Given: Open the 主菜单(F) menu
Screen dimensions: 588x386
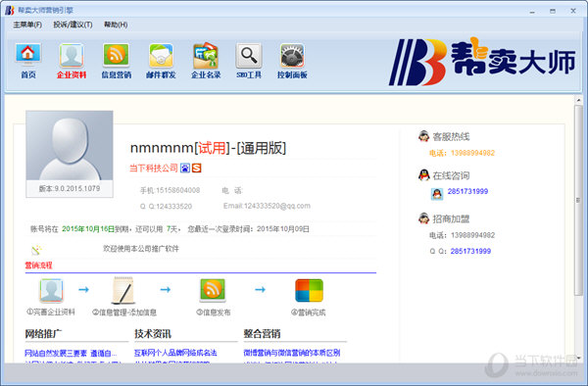Looking at the screenshot, I should (x=27, y=24).
